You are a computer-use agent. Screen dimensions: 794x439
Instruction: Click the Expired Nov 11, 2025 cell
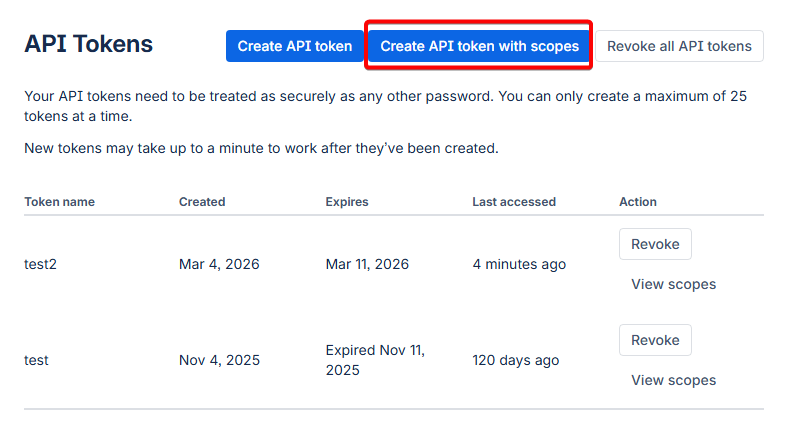pyautogui.click(x=375, y=360)
